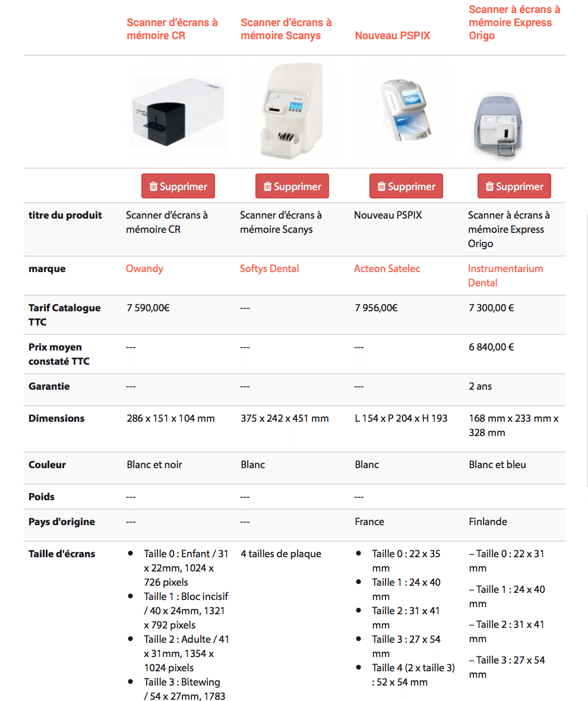The height and width of the screenshot is (701, 588).
Task: Click the 7 590,00€ catalogue price cell
Action: point(148,308)
